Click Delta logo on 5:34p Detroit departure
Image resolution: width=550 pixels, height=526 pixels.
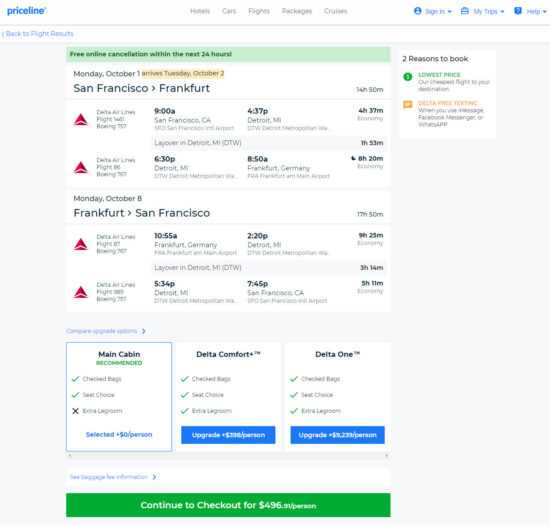point(81,292)
